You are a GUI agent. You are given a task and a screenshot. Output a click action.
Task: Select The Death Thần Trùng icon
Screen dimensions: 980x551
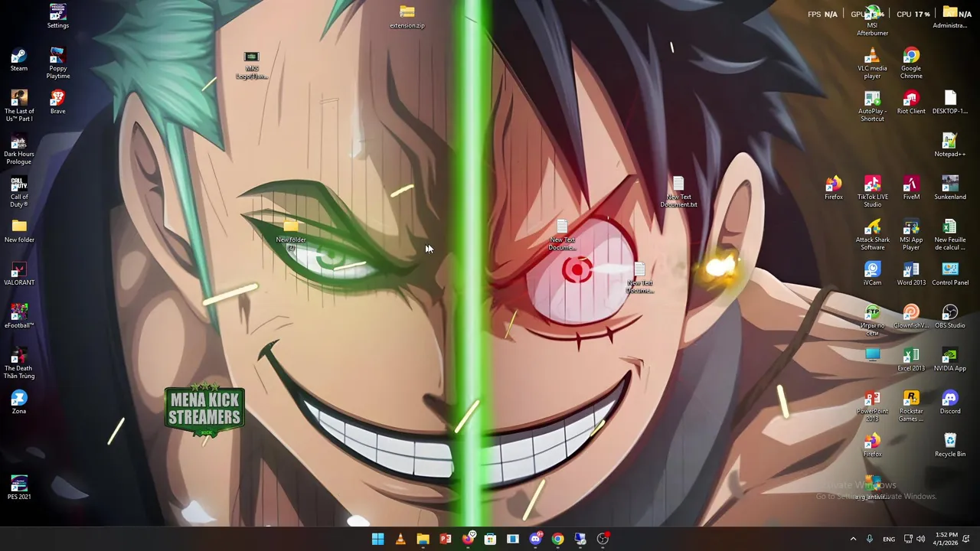[19, 364]
